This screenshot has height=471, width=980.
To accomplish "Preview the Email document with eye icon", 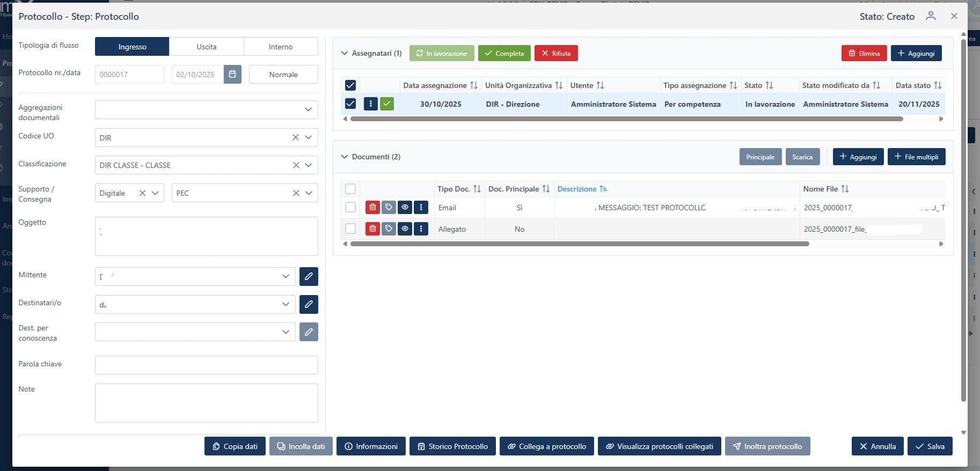I will pyautogui.click(x=405, y=208).
